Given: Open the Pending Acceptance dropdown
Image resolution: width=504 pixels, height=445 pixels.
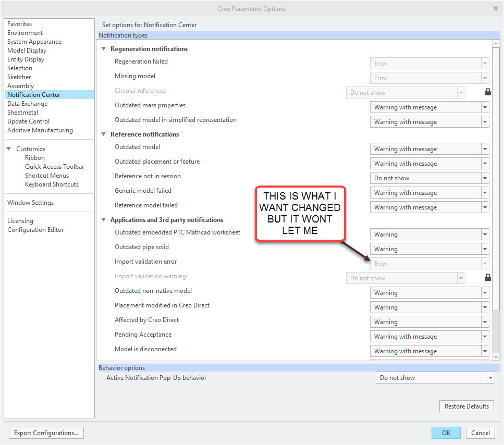Looking at the screenshot, I should pos(485,336).
